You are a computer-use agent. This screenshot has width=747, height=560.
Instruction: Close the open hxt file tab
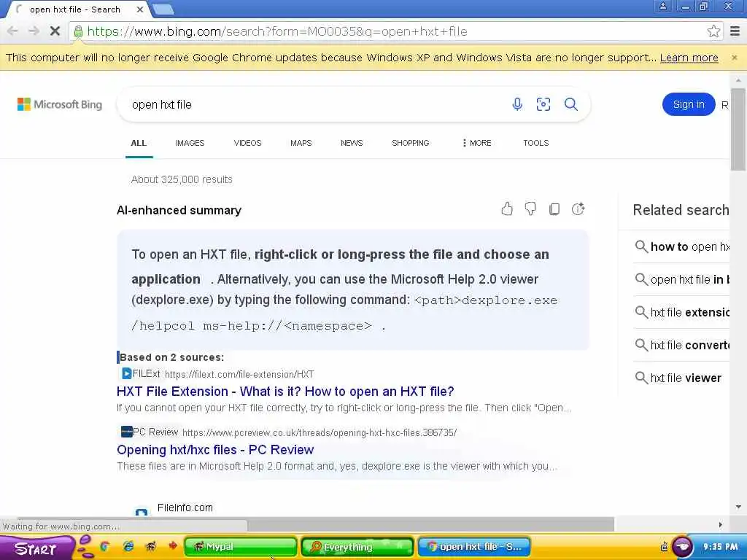(139, 9)
